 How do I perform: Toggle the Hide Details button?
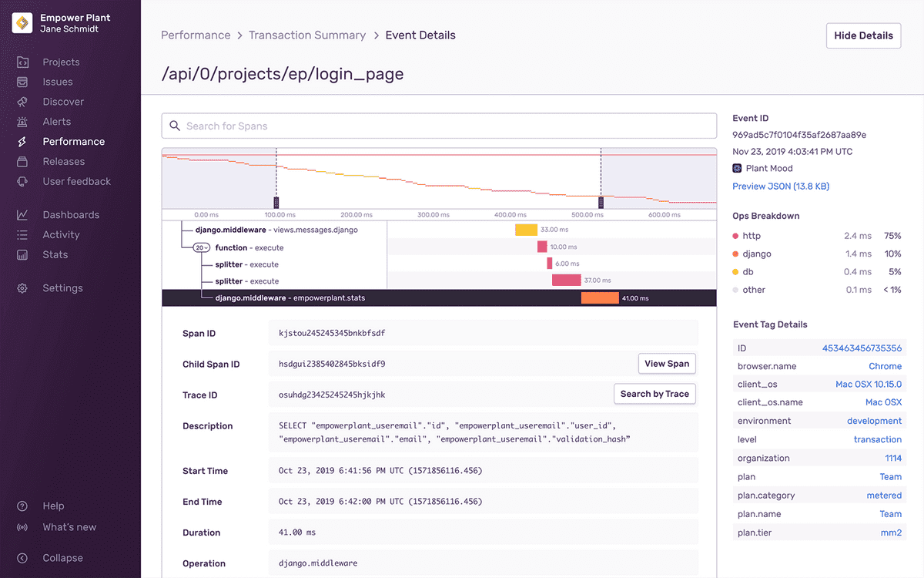pos(863,35)
